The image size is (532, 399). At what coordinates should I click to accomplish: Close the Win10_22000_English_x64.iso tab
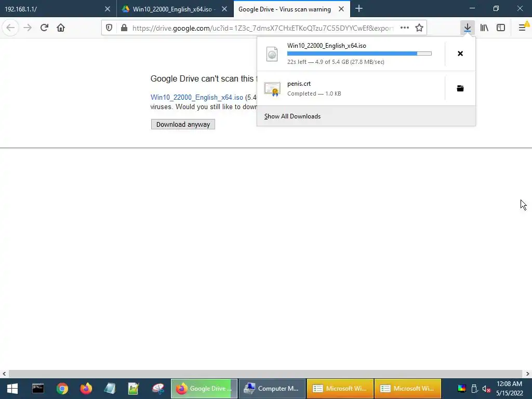coord(224,9)
